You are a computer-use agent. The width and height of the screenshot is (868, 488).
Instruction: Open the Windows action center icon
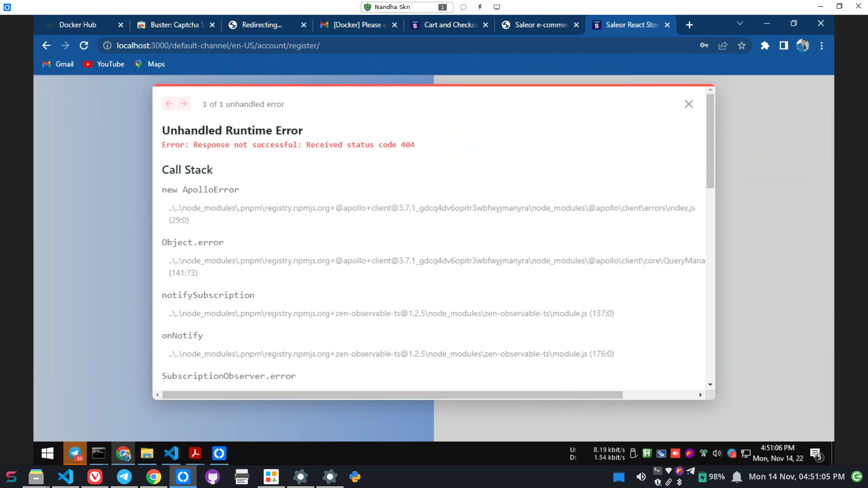816,454
